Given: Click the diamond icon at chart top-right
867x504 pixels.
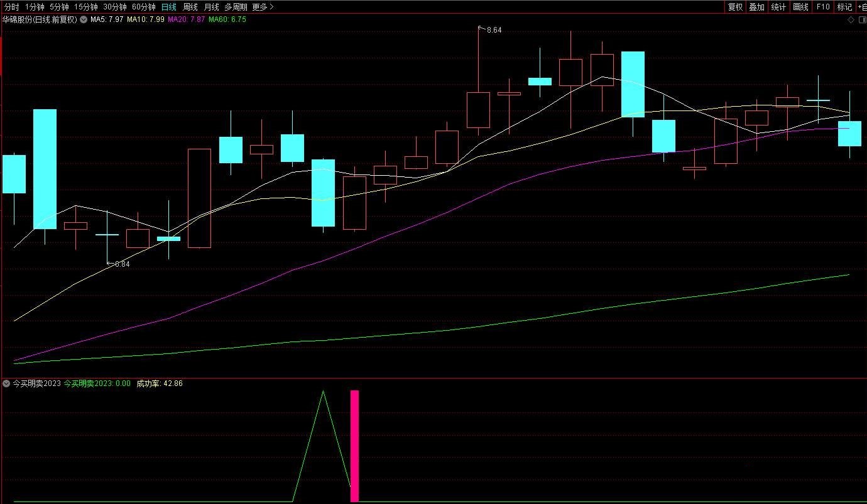Looking at the screenshot, I should click(x=851, y=19).
